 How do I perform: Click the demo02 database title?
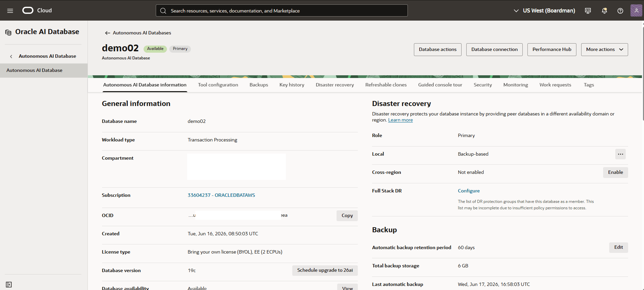pos(120,48)
